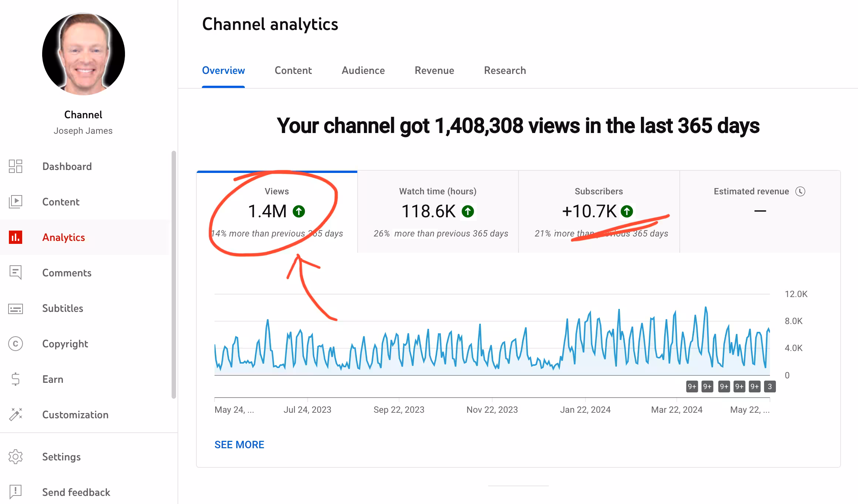Screen dimensions: 858x504
Task: Open Settings via gear icon
Action: pos(16,457)
